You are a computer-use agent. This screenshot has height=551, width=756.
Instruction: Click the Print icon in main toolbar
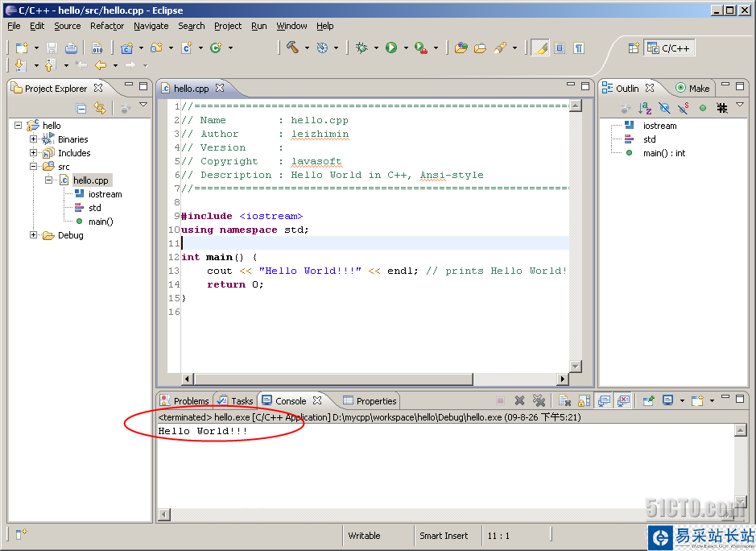pos(72,48)
